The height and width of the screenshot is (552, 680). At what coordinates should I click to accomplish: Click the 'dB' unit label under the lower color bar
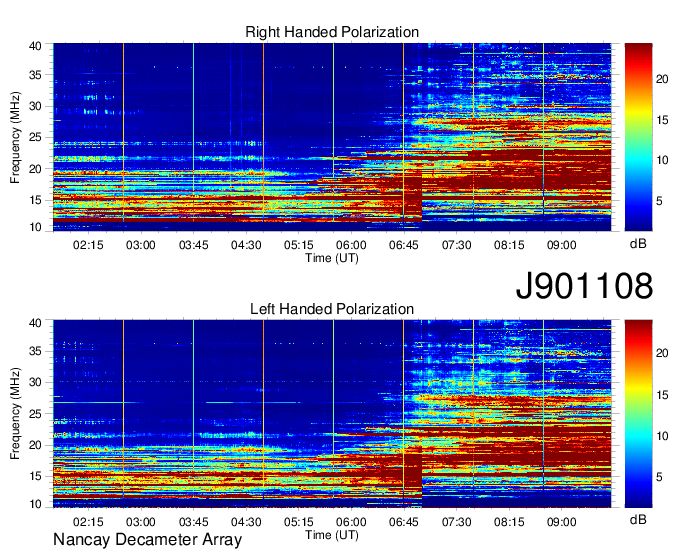(x=638, y=519)
